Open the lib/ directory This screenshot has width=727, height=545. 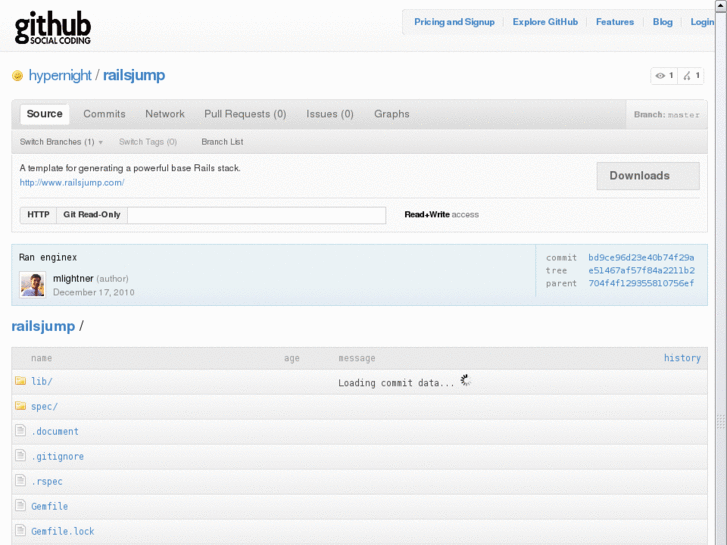42,381
